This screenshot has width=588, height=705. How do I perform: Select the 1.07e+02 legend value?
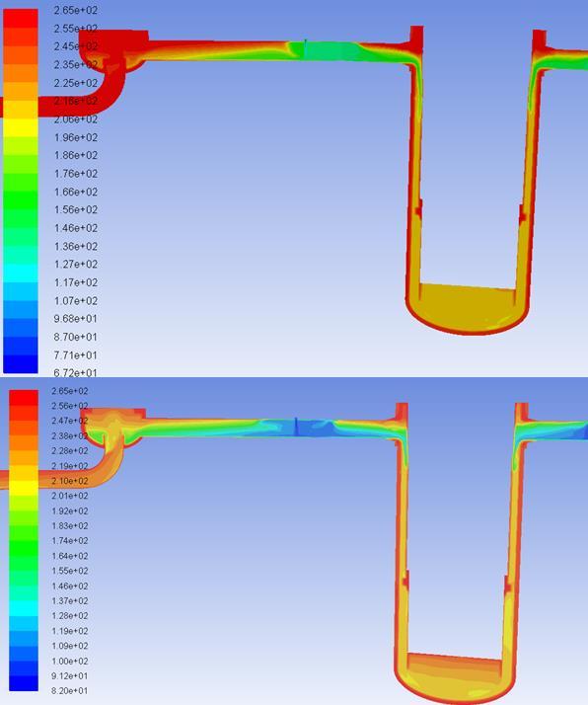75,300
